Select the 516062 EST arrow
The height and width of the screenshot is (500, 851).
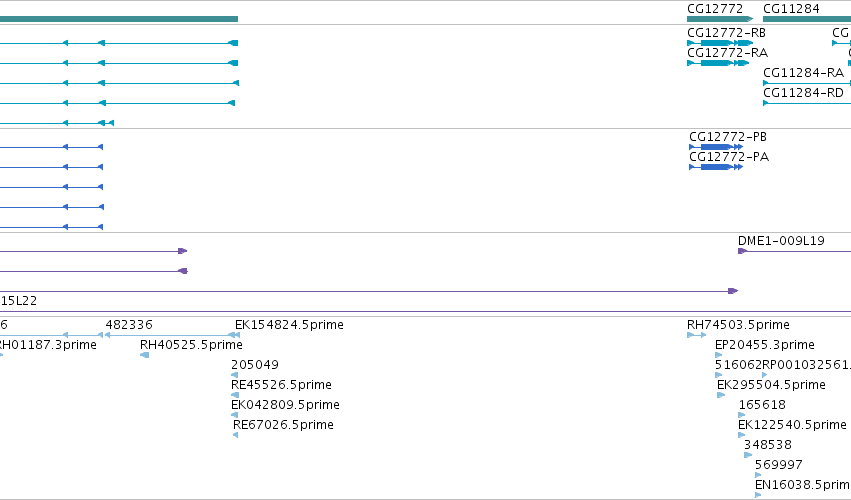coord(719,375)
